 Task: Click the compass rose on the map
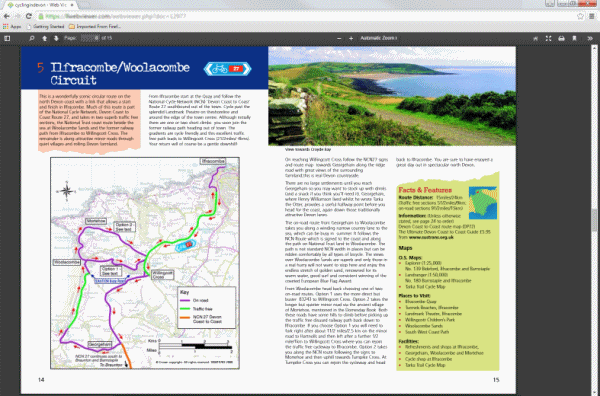pyautogui.click(x=66, y=191)
